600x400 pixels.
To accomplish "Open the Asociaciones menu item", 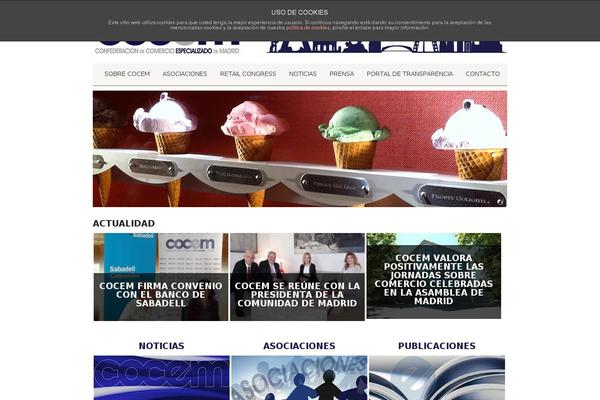I will [x=185, y=74].
